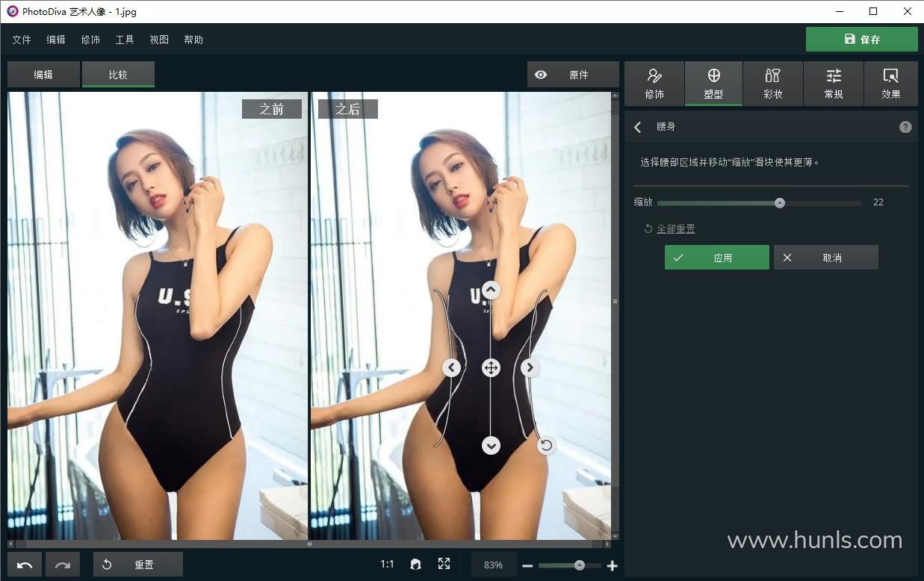Click the 重置 reset button
The image size is (924, 581).
(138, 565)
